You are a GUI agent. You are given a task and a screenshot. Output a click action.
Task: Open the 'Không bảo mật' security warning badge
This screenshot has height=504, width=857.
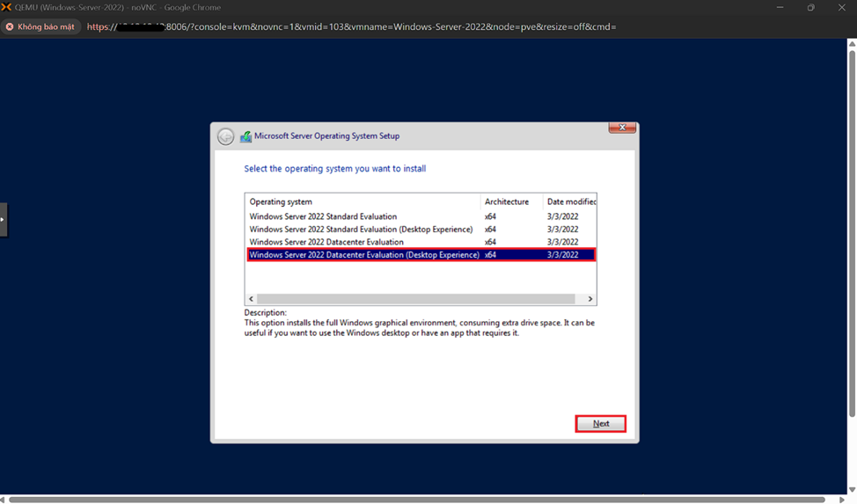(40, 26)
